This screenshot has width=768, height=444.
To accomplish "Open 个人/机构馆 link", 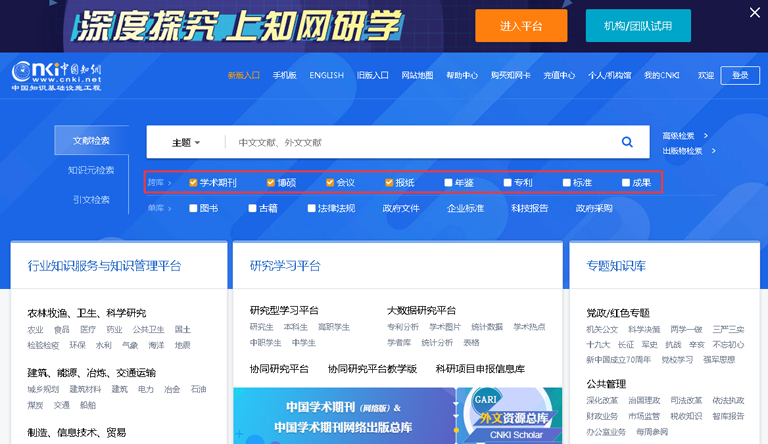I will (609, 75).
